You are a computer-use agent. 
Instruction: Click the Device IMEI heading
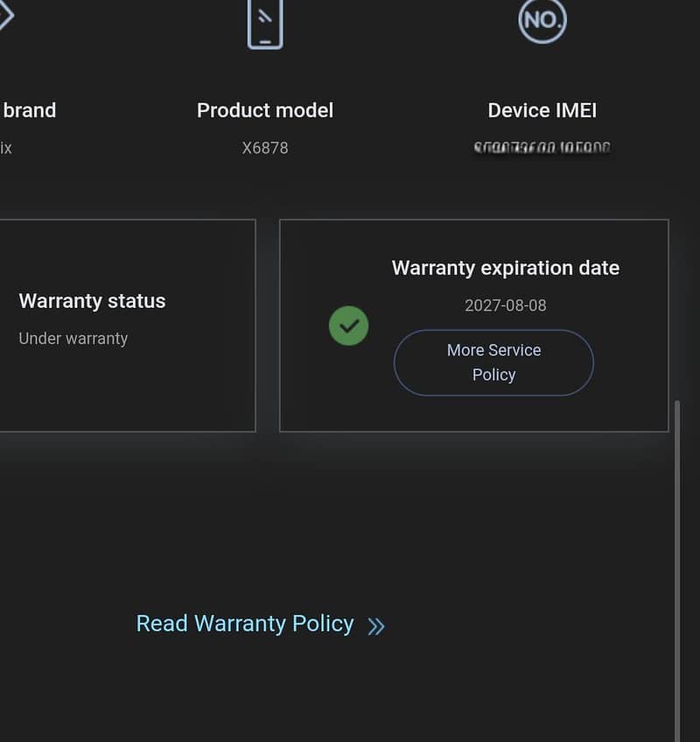(x=542, y=110)
